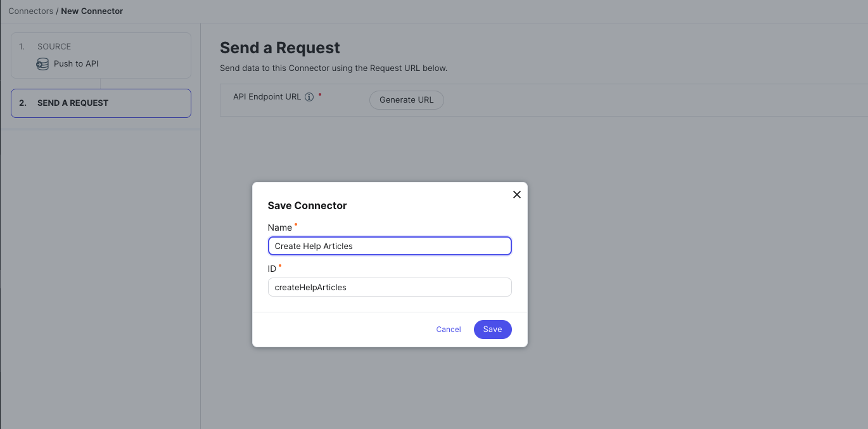Save the connector
Image resolution: width=868 pixels, height=429 pixels.
pos(492,330)
